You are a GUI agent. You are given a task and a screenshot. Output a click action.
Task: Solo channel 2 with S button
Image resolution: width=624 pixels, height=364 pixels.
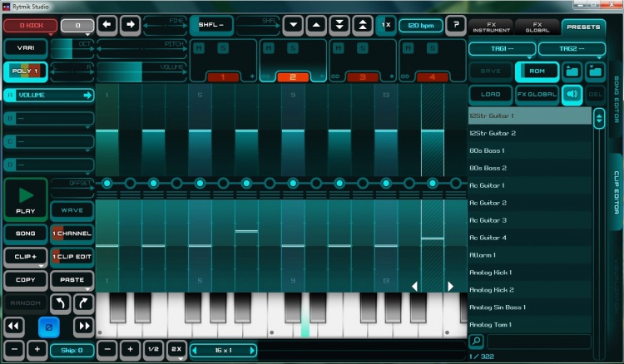(292, 48)
